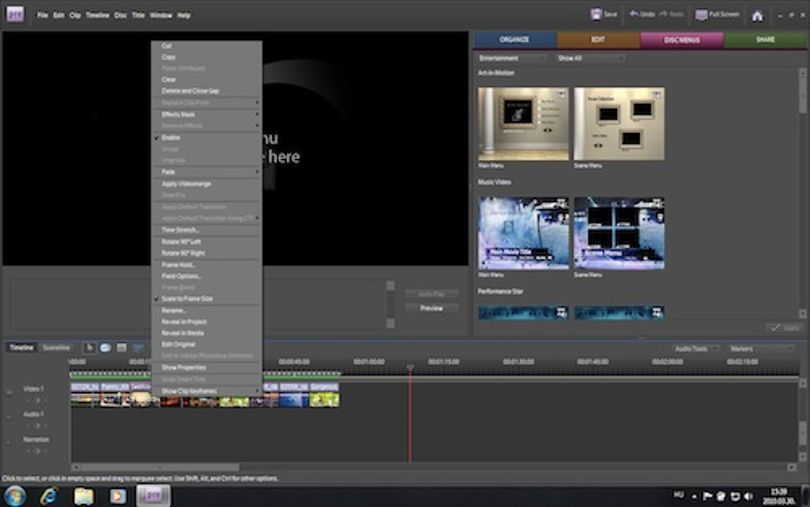Open the Show All filter dropdown
Image resolution: width=810 pixels, height=507 pixels.
(590, 58)
